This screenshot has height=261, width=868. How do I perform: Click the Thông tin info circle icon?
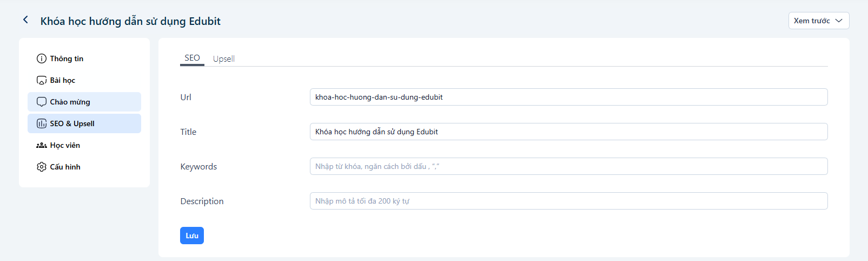coord(42,58)
